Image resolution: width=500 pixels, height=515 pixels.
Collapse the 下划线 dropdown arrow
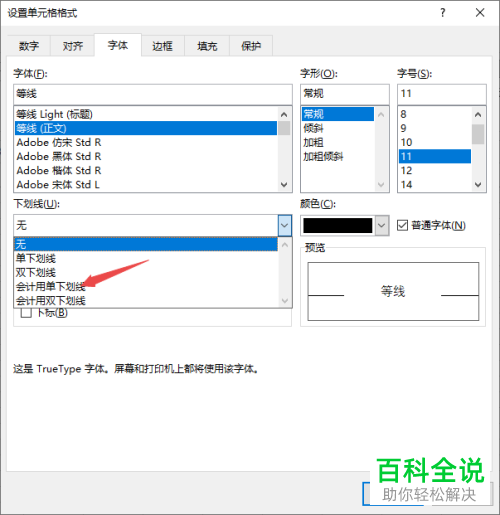tap(284, 225)
